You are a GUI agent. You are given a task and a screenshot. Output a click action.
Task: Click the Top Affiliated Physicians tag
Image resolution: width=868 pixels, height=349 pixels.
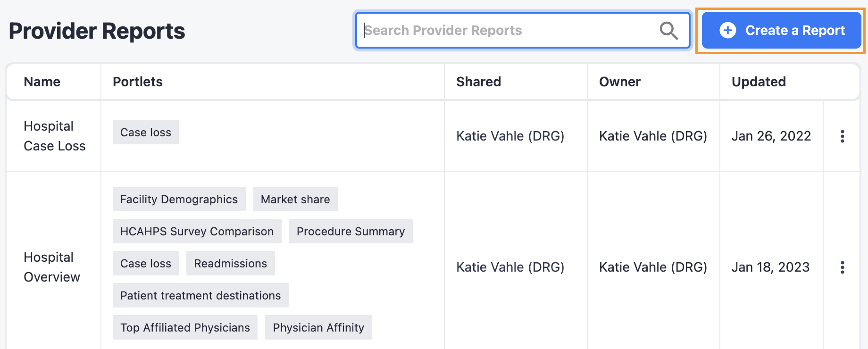point(185,327)
